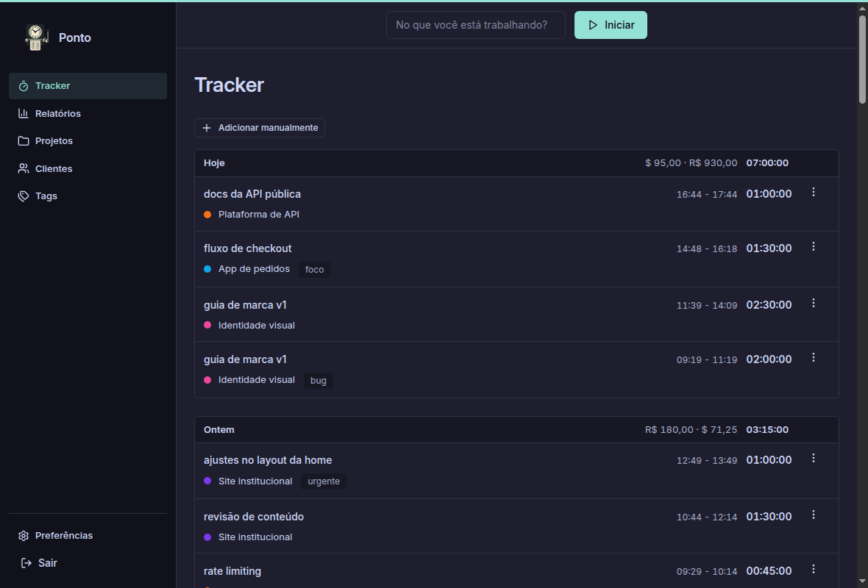This screenshot has height=588, width=868.
Task: Click Adicionar manualmente button
Action: (x=260, y=128)
